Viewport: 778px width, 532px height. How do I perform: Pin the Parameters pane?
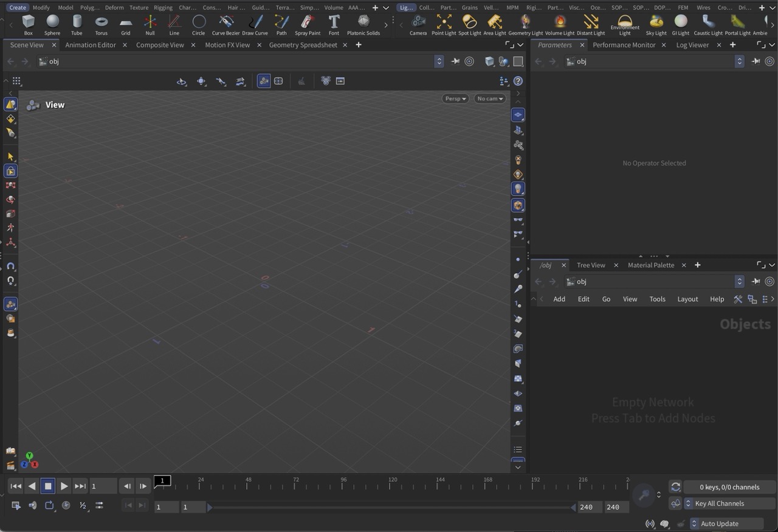point(756,61)
